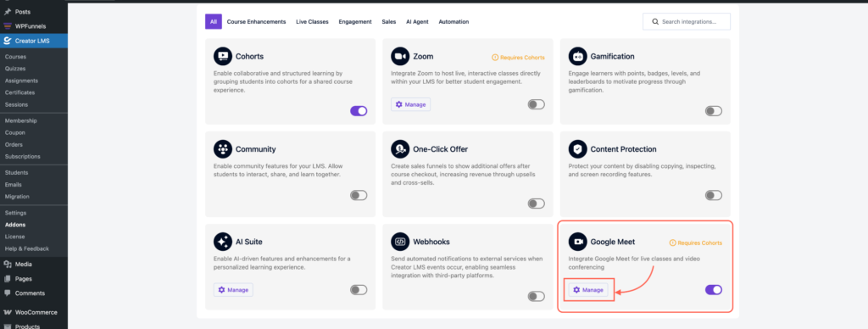Screen dimensions: 868x329
Task: Enable the Content Protection switch
Action: tap(714, 195)
